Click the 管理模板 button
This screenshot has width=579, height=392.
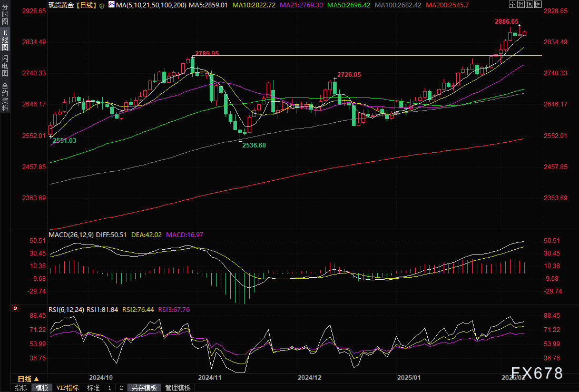178,388
